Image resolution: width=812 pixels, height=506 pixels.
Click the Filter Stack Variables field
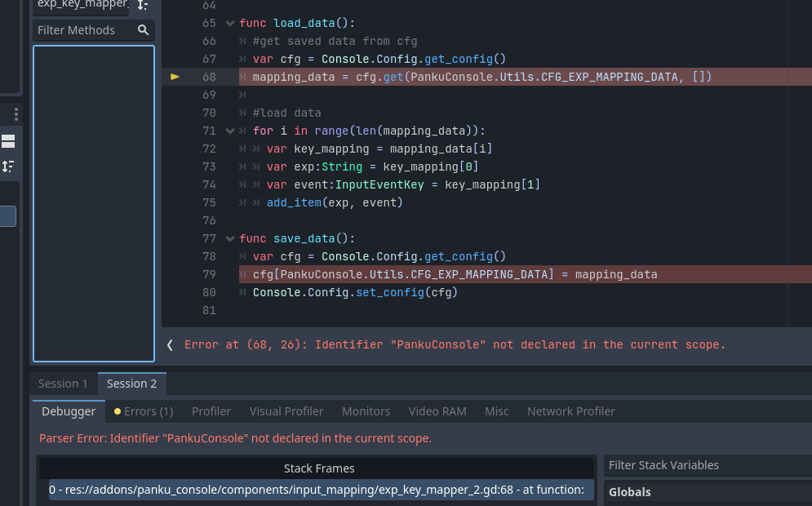(707, 464)
